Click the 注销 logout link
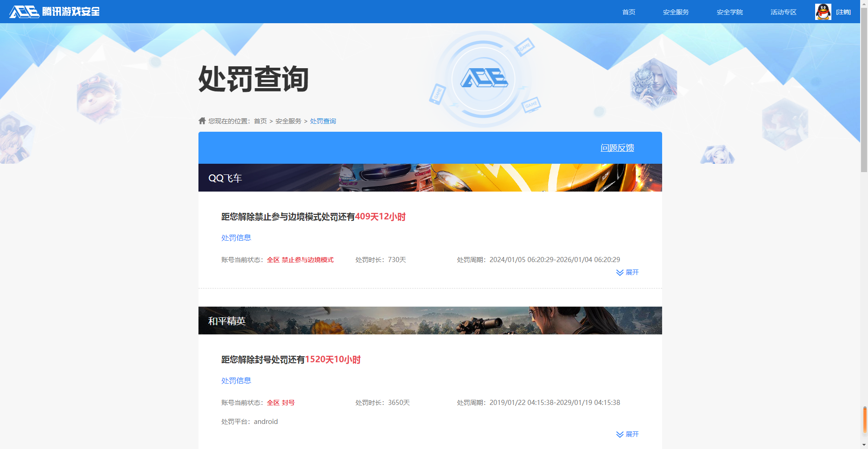The width and height of the screenshot is (868, 449). pos(843,12)
